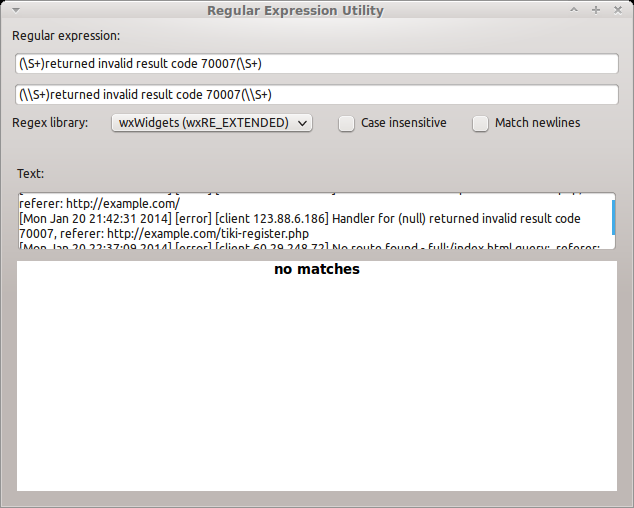Viewport: 634px width, 508px height.
Task: Open the window menu arrow icon in title bar
Action: (x=15, y=10)
